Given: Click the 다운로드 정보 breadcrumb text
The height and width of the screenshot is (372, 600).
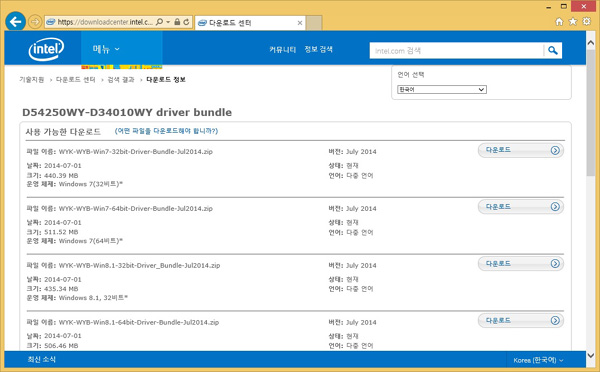Looking at the screenshot, I should [x=166, y=80].
